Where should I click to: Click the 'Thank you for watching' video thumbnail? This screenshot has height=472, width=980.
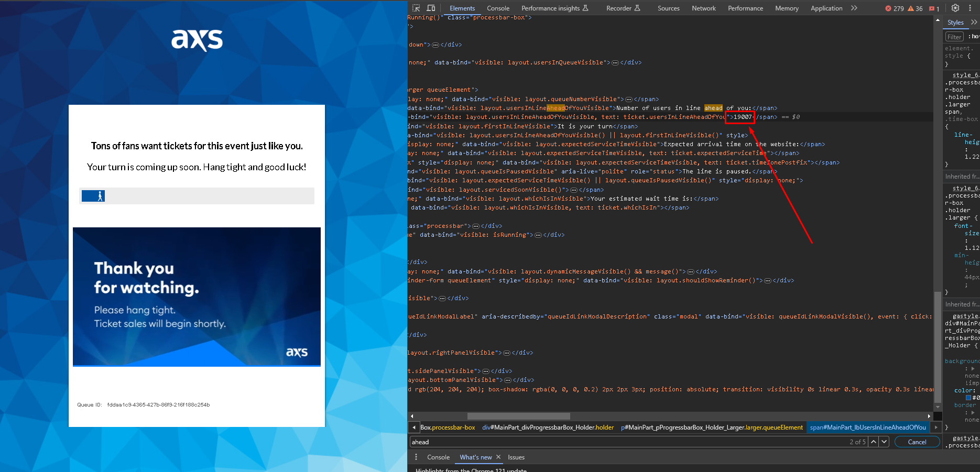tap(197, 297)
